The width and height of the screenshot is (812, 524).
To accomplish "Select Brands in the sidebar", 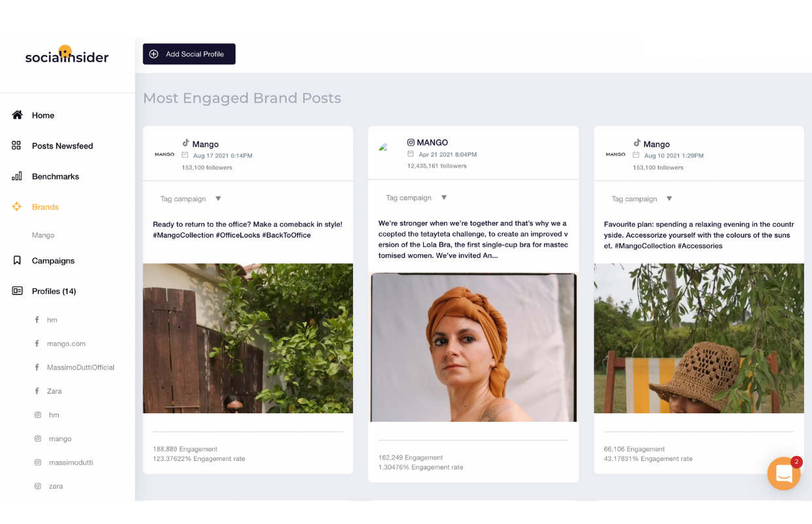I will pos(45,207).
